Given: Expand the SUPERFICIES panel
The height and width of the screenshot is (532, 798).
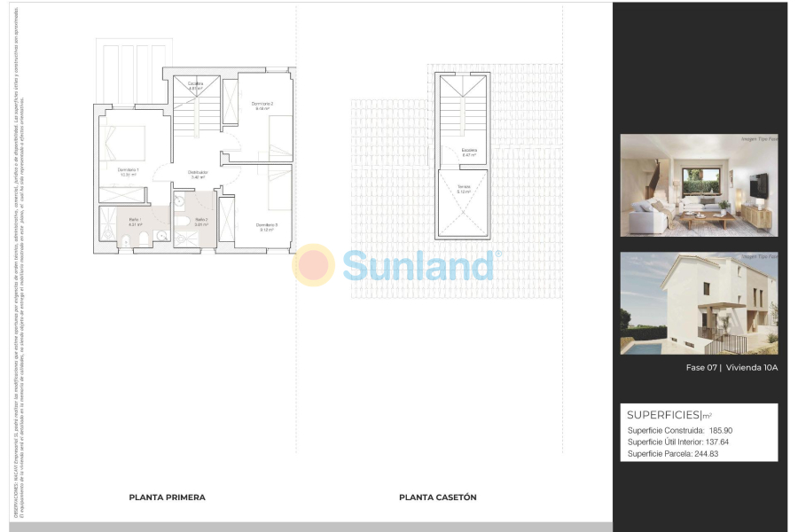Looking at the screenshot, I should (664, 414).
